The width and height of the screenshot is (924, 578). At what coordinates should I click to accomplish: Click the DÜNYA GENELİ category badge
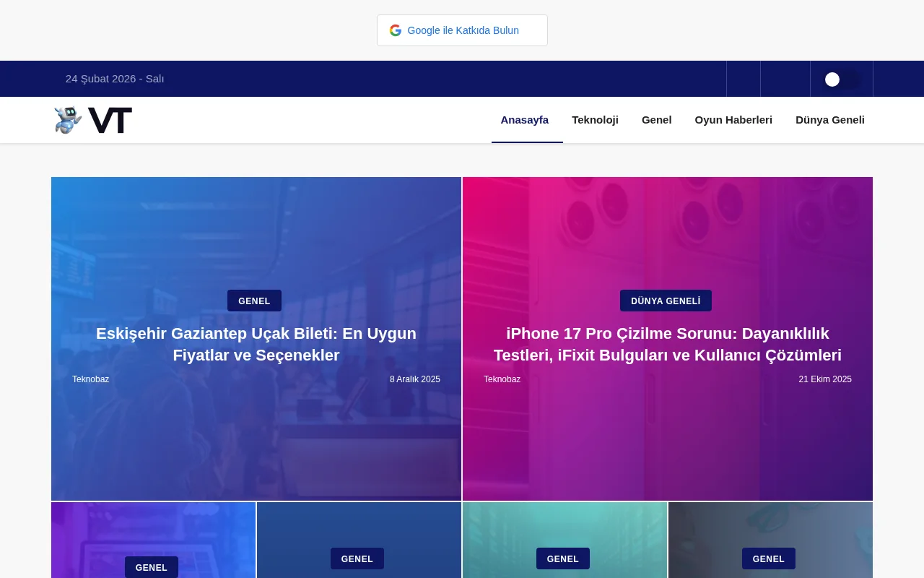[x=666, y=301]
